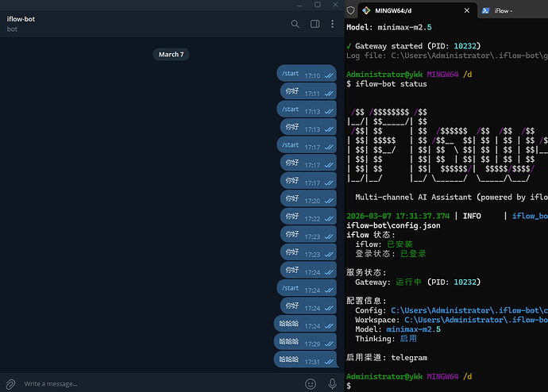The width and height of the screenshot is (548, 392).
Task: Click the 'Thinking: 启用' line
Action: click(386, 339)
